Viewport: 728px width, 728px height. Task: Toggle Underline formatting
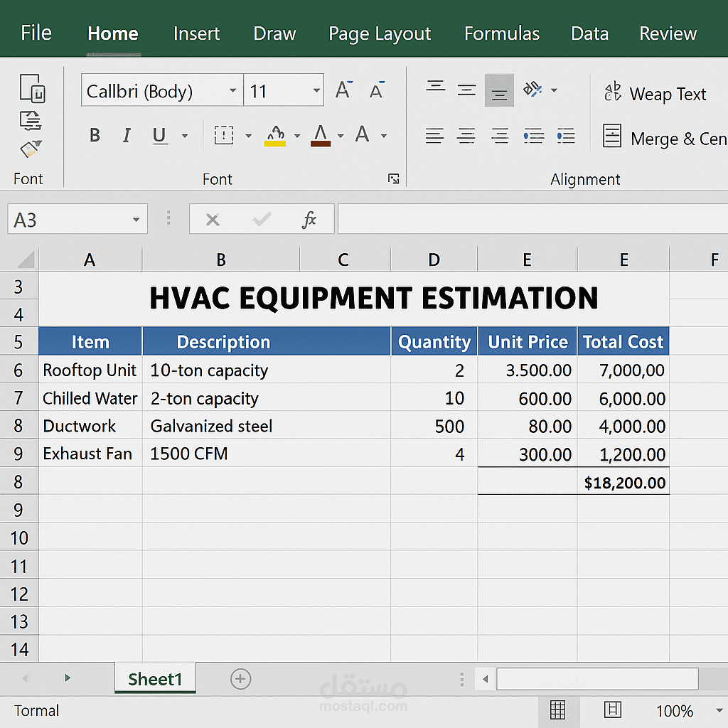[x=160, y=135]
